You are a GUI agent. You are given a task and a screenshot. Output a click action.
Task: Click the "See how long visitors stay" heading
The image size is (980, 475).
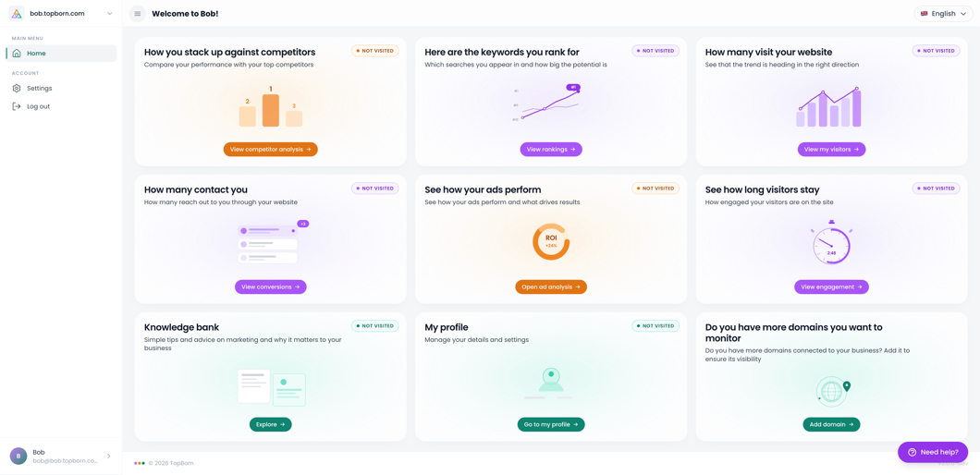tap(762, 189)
